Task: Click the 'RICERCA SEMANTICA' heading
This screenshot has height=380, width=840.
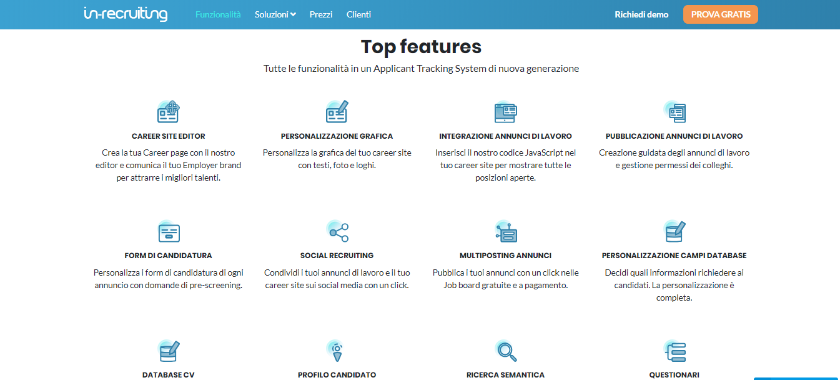Action: [x=505, y=375]
